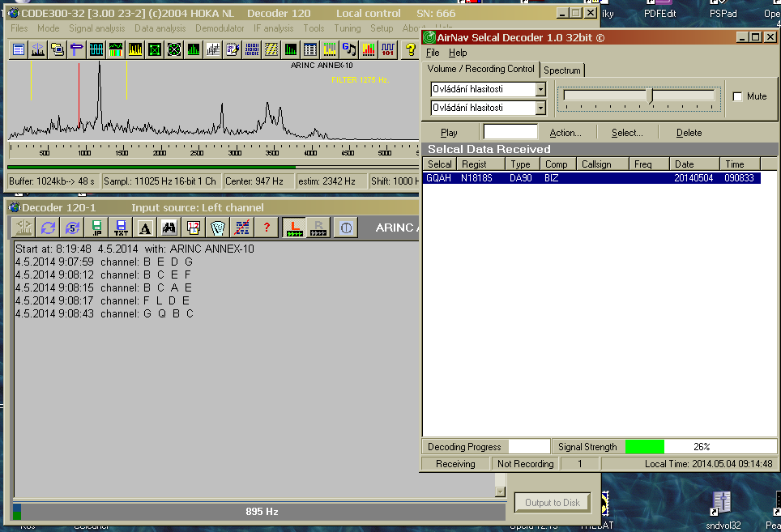Click the white line-graph chart icon
The image size is (781, 532).
[213, 49]
